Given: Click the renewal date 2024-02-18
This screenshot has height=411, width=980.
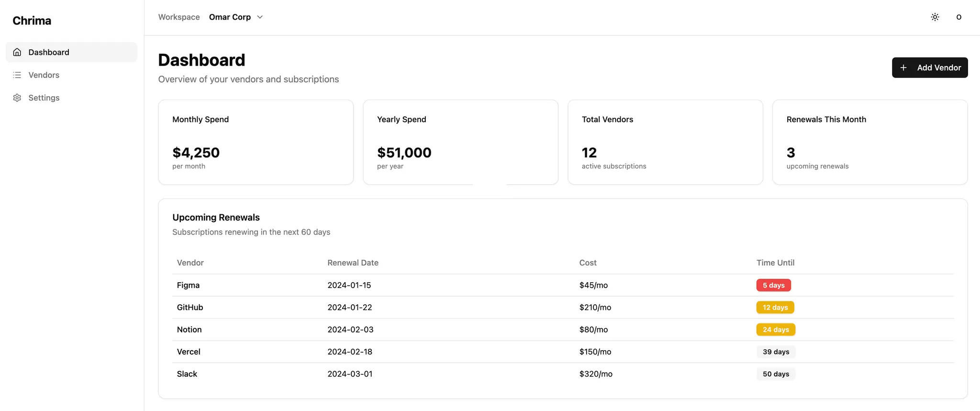Looking at the screenshot, I should coord(350,352).
